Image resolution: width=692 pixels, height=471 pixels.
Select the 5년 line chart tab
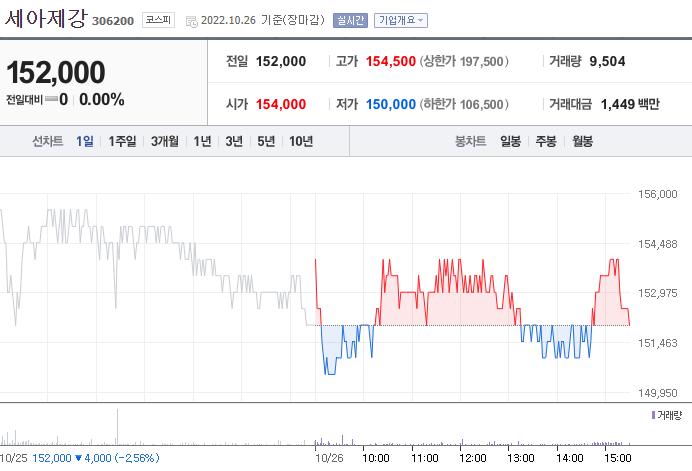pyautogui.click(x=266, y=141)
